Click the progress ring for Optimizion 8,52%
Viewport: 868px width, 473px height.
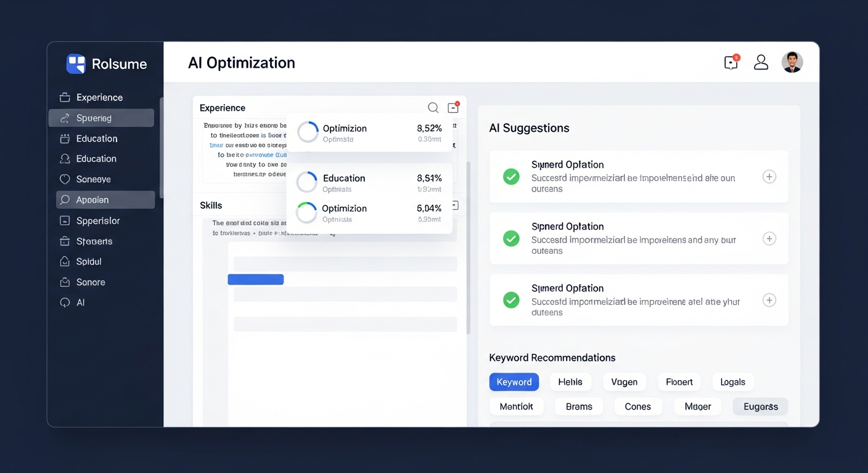[308, 132]
